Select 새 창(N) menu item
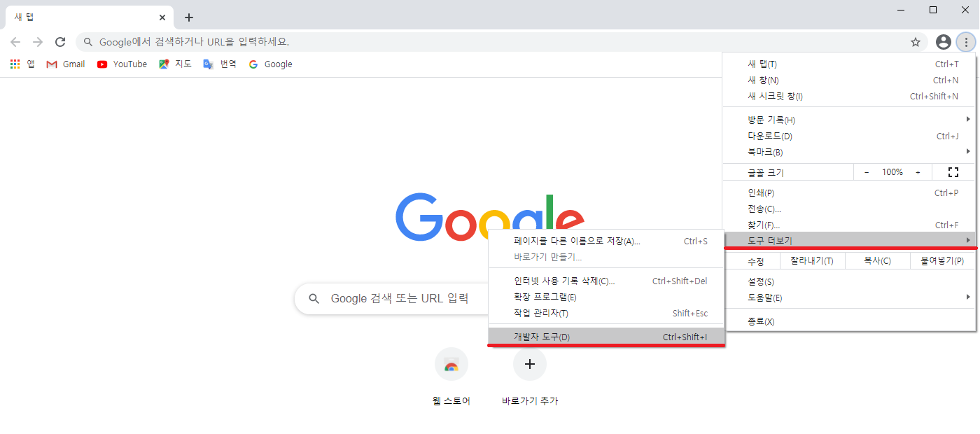Image resolution: width=980 pixels, height=434 pixels. click(x=850, y=80)
